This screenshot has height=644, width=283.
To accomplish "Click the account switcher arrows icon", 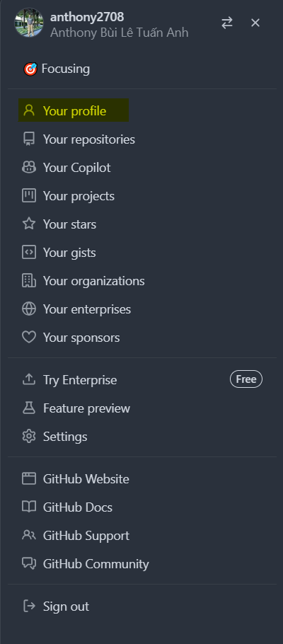I will click(x=227, y=23).
